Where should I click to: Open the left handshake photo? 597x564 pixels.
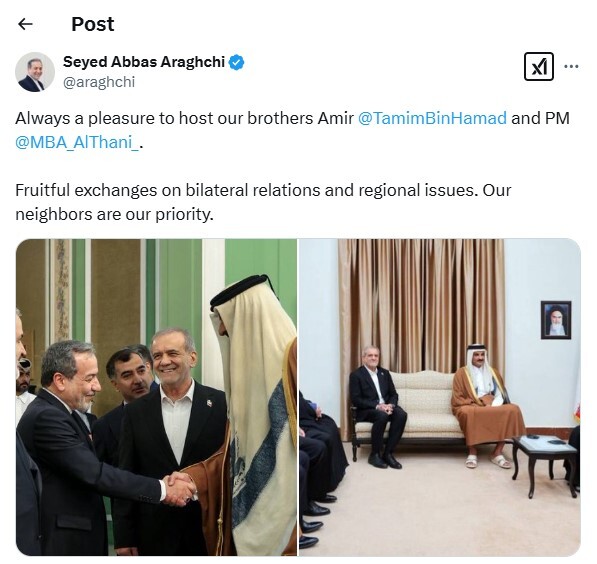click(156, 397)
